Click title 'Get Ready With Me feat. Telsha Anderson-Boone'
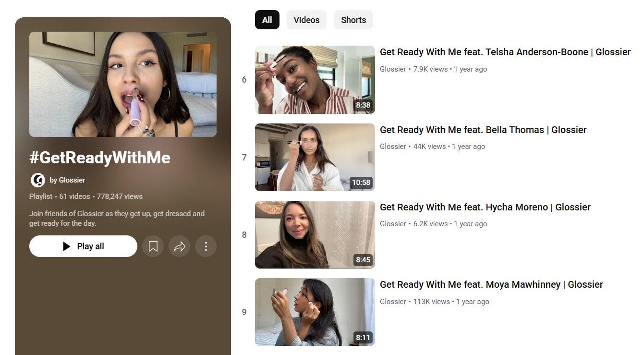Image resolution: width=644 pixels, height=355 pixels. 505,52
